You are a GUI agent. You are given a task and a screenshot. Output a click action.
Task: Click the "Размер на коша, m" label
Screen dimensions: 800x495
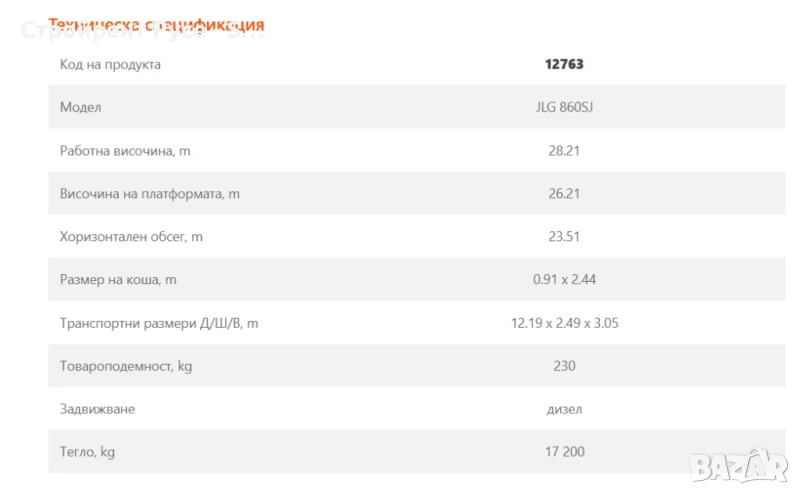[118, 280]
